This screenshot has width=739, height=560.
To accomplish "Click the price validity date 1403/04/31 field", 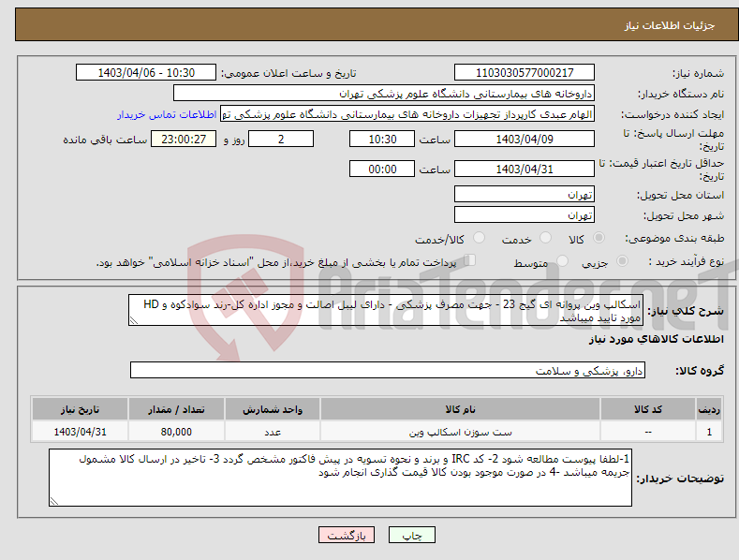I will click(x=525, y=169).
